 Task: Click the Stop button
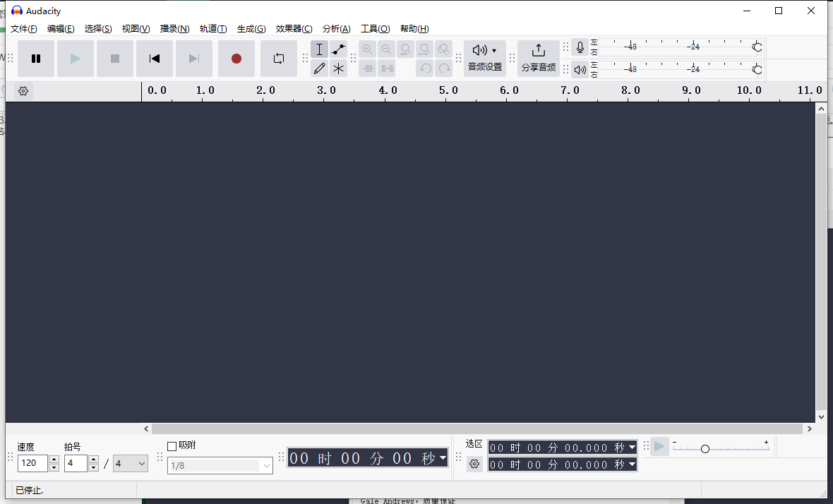tap(115, 59)
